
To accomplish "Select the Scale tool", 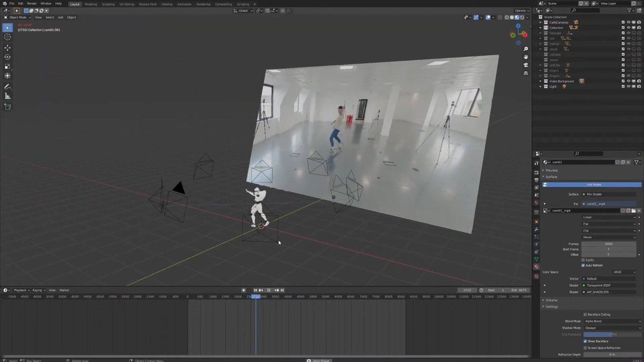I will click(8, 65).
